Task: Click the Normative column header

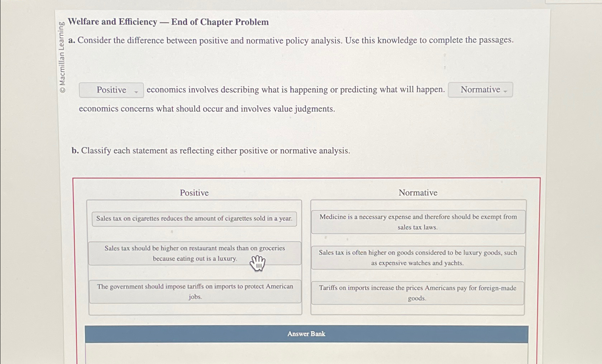Action: 418,193
